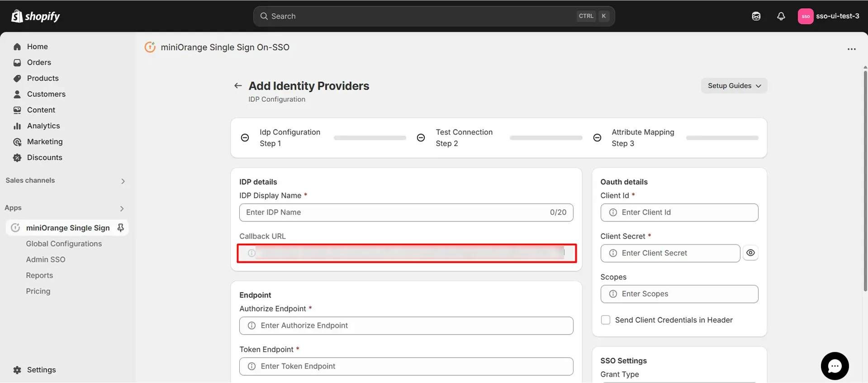The image size is (868, 383).
Task: Select miniOrange Single Sign app item
Action: point(67,228)
